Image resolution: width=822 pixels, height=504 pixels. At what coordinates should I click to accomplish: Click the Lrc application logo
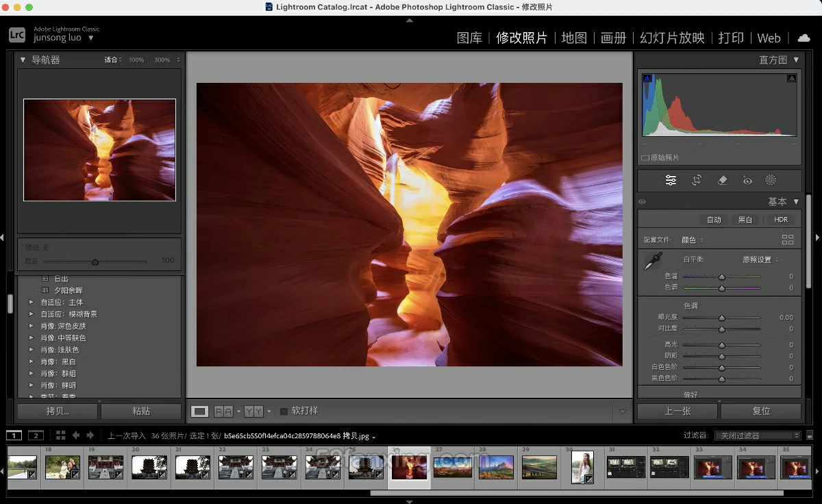click(18, 34)
